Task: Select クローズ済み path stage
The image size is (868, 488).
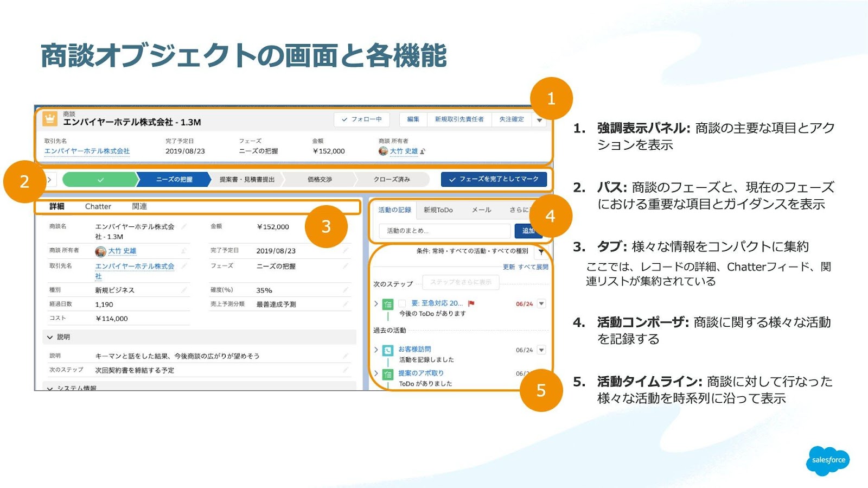Action: (392, 180)
